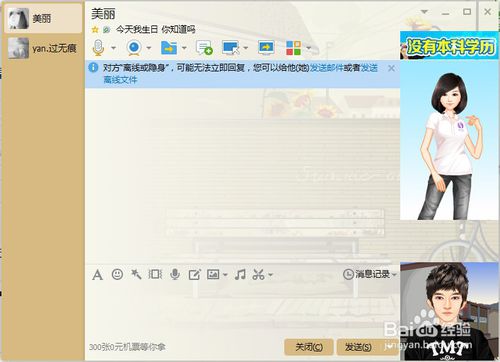Click the 发送邮件 link
Image resolution: width=500 pixels, height=362 pixels.
coord(327,68)
